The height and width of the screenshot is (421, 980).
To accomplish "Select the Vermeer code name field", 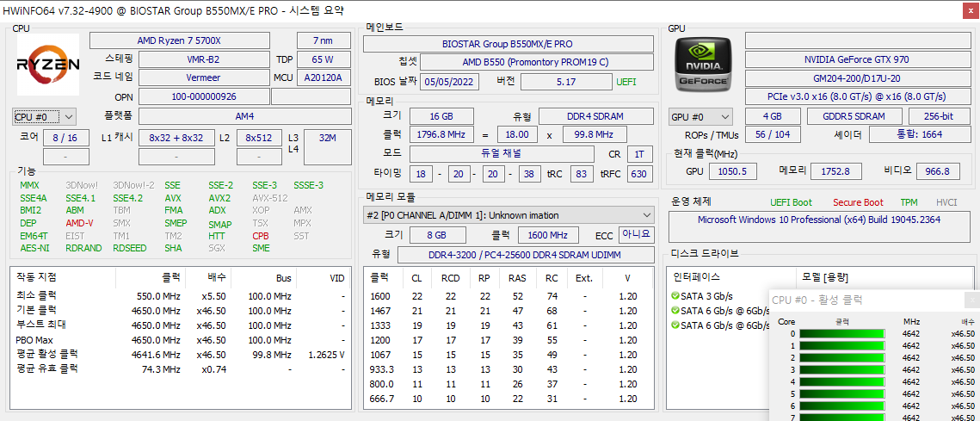I will coord(203,77).
